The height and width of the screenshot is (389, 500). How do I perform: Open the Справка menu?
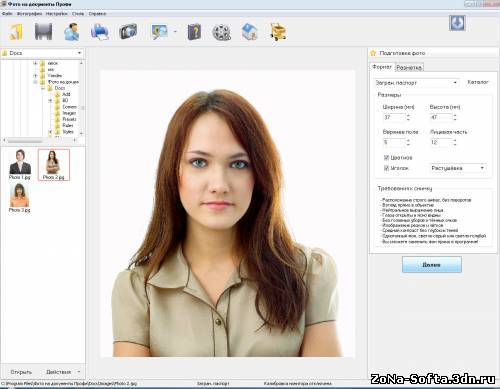(97, 14)
